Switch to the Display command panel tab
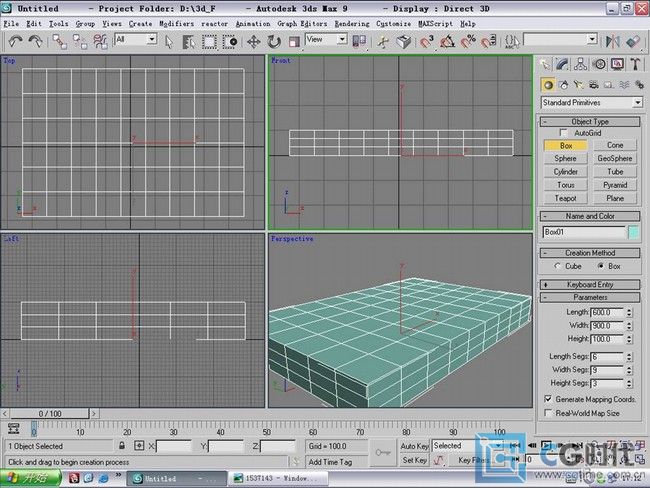The height and width of the screenshot is (488, 650). point(617,64)
